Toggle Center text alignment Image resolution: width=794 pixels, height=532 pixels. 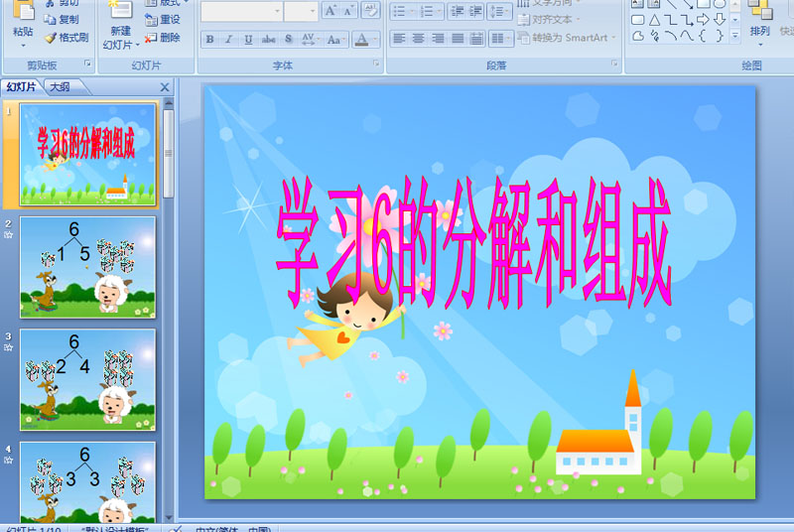pyautogui.click(x=418, y=39)
